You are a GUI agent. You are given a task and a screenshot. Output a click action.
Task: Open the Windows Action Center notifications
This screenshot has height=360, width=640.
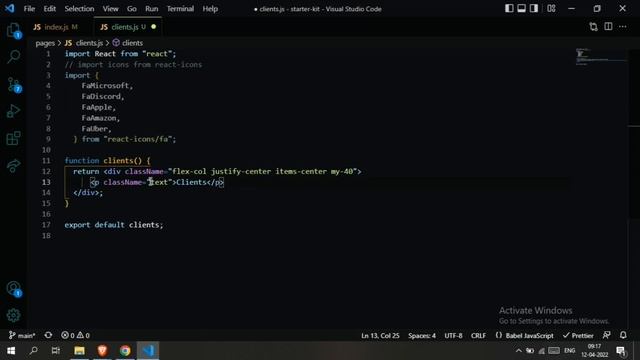point(621,351)
